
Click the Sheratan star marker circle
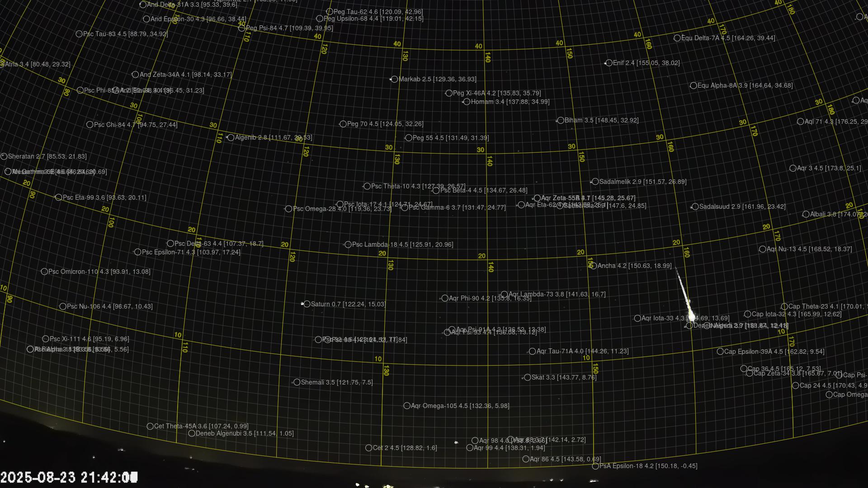4,156
